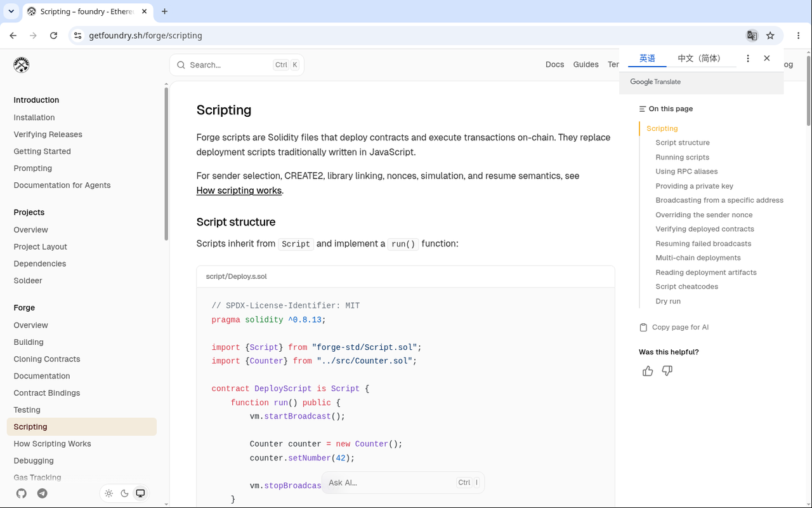Jump to Multi-chain deployments section
This screenshot has width=812, height=508.
(698, 258)
